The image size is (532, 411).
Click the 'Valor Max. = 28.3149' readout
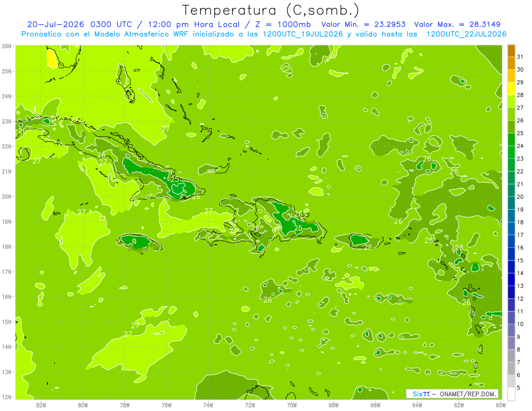458,24
